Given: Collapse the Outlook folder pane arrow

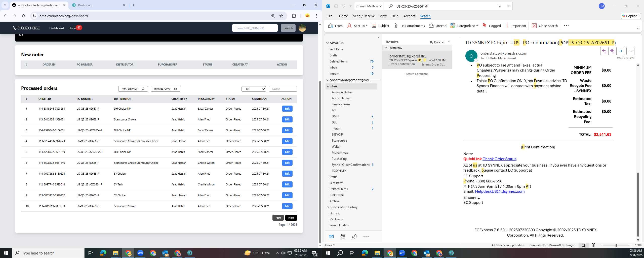Looking at the screenshot, I should pyautogui.click(x=379, y=38).
